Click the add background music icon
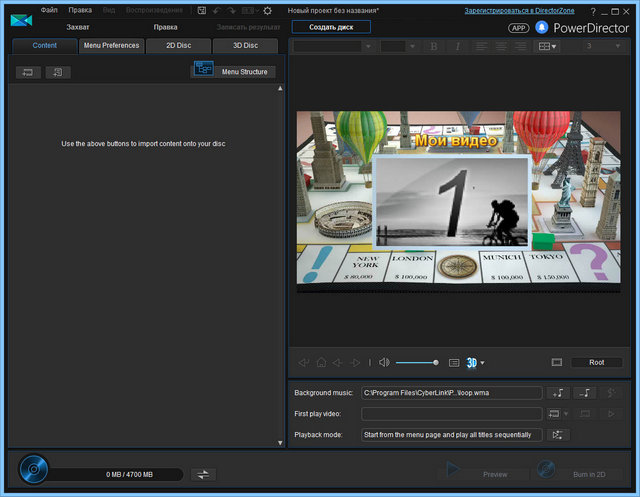The width and height of the screenshot is (640, 497). tap(558, 393)
